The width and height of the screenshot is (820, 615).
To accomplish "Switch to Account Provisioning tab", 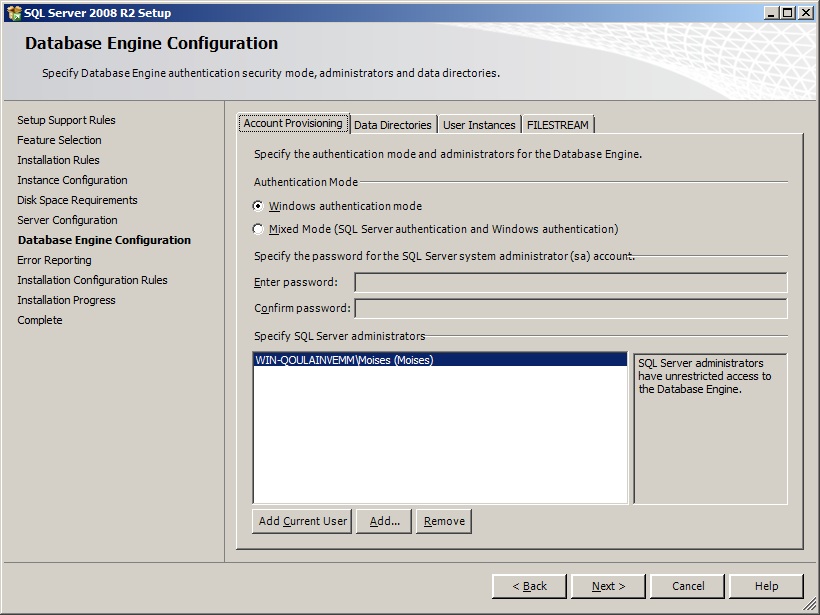I will (x=293, y=123).
